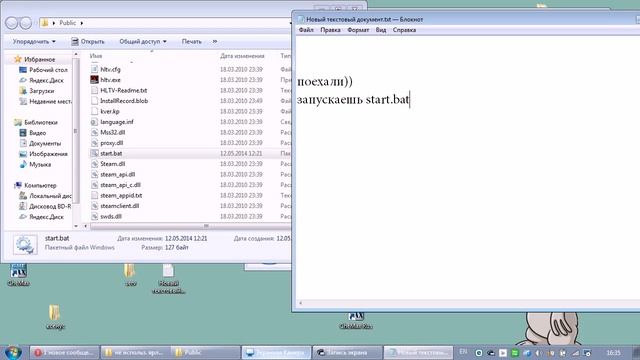Click the large start.bat preview icon in details pane
The height and width of the screenshot is (360, 640).
pos(24,244)
